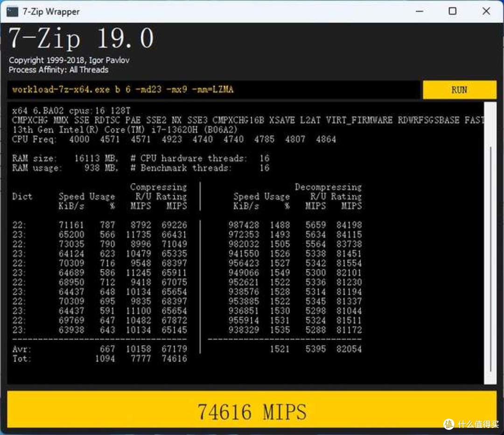Click compression speed value 71161
The width and height of the screenshot is (504, 435).
point(71,225)
